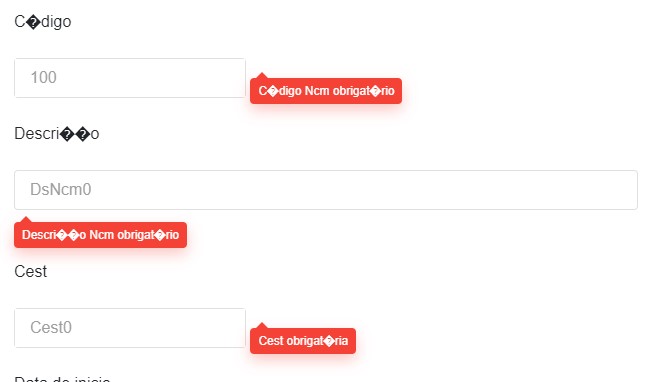
Task: Select the Descrição text field
Action: click(326, 190)
